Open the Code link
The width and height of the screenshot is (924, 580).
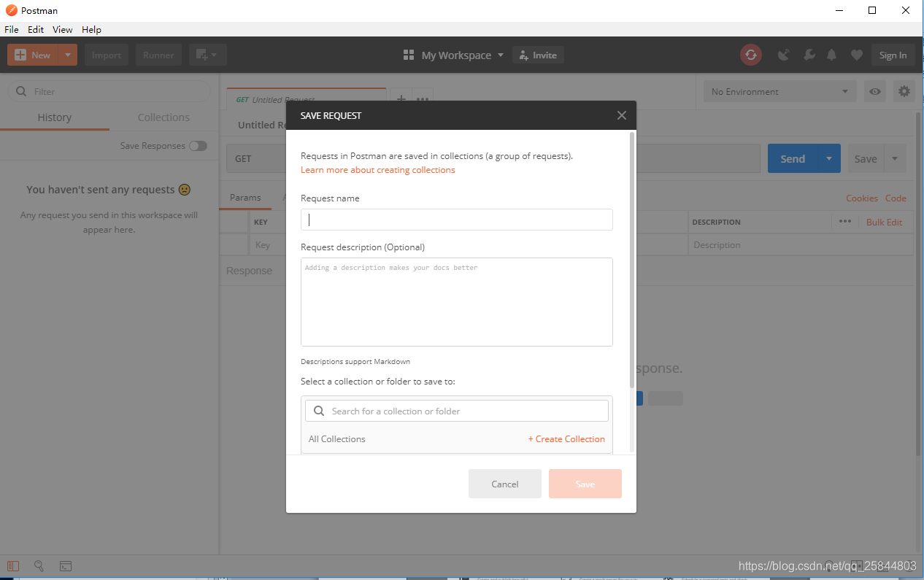pyautogui.click(x=896, y=198)
